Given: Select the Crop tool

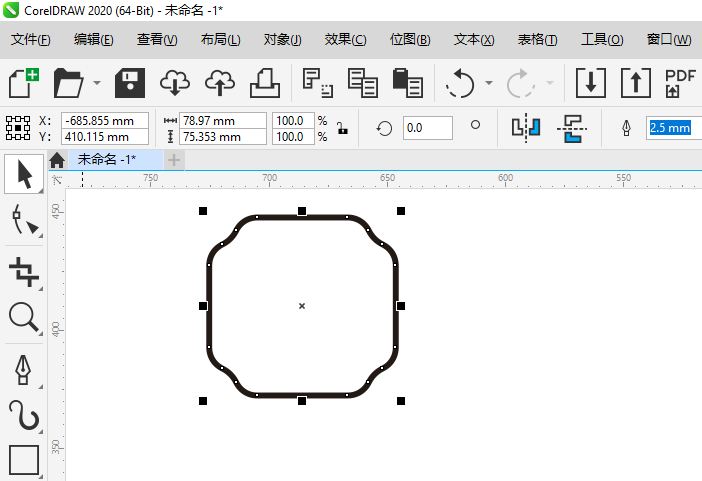Looking at the screenshot, I should [x=24, y=271].
